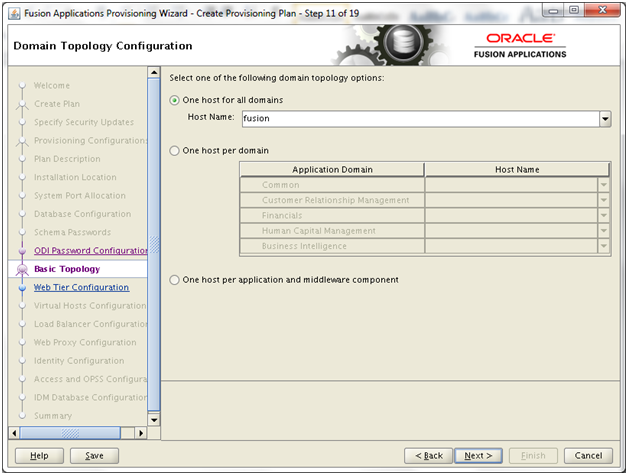Open the Common domain host dropdown
The height and width of the screenshot is (475, 628).
tap(604, 185)
